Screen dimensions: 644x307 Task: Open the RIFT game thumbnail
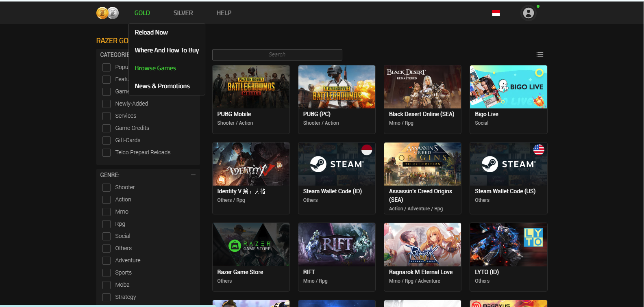[x=337, y=244]
